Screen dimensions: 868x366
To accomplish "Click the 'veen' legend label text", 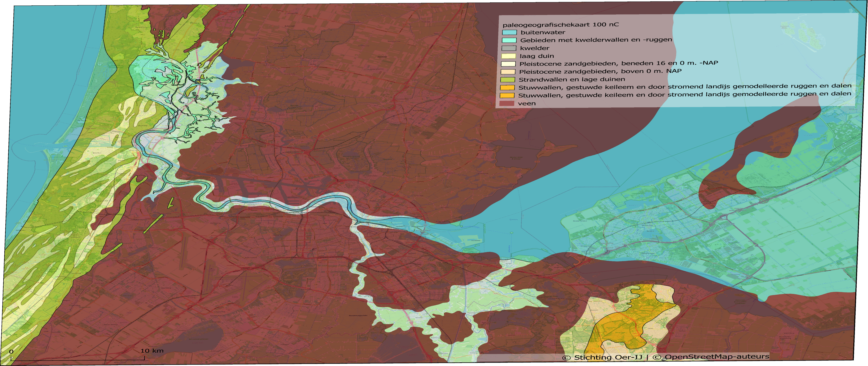I will (527, 103).
